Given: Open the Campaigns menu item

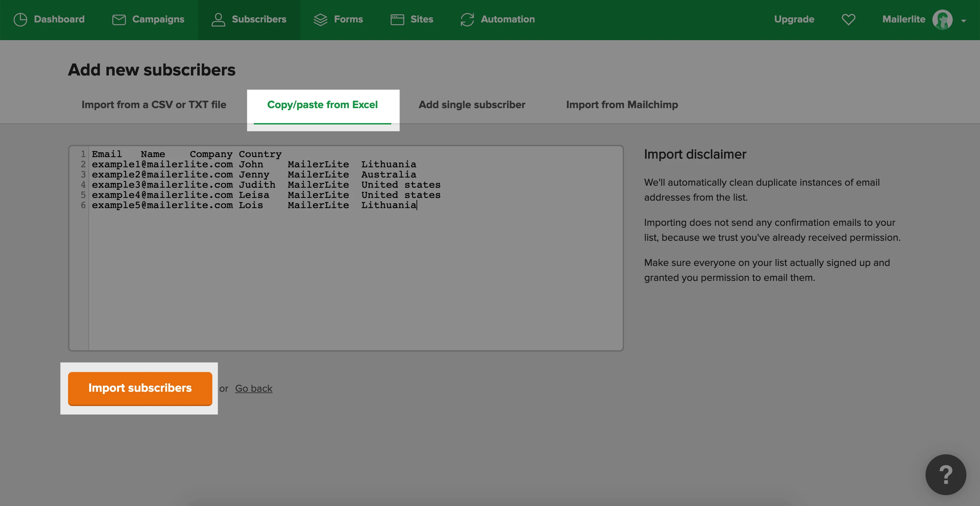Looking at the screenshot, I should point(158,19).
